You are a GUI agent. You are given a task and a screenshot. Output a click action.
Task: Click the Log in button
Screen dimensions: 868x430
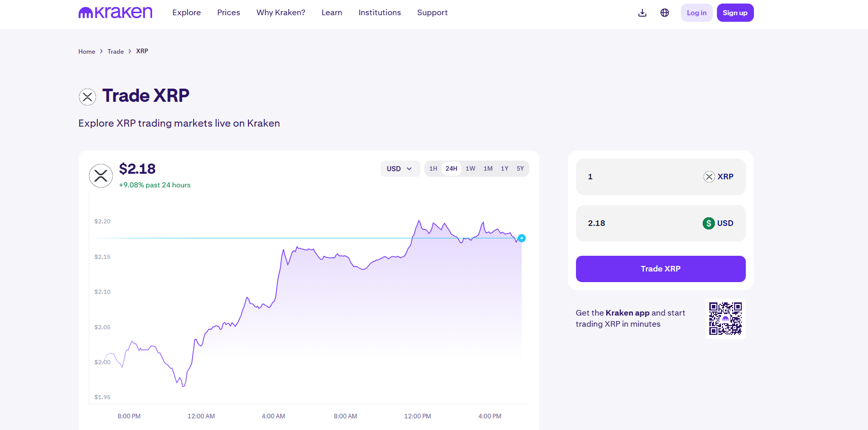coord(697,13)
